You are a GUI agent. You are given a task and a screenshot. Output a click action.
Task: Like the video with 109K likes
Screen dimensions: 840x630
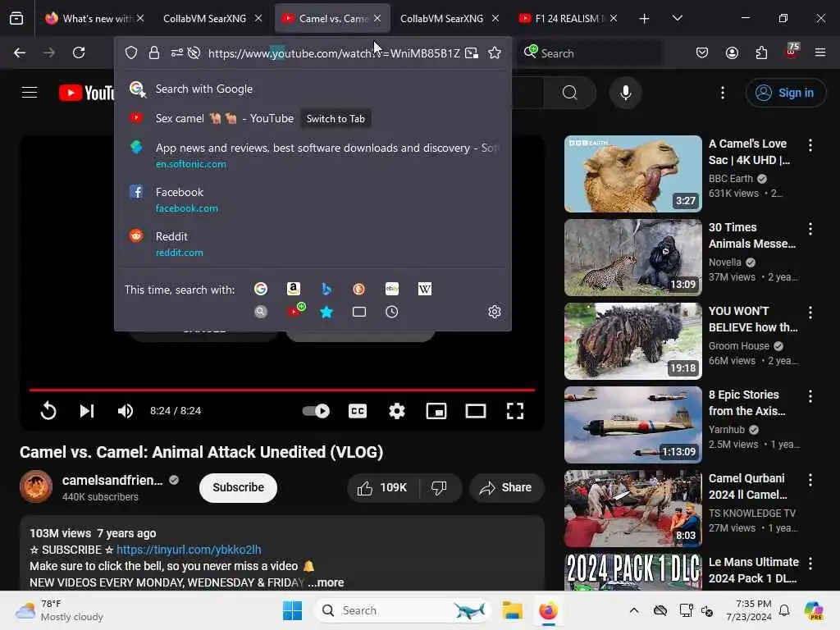(382, 487)
